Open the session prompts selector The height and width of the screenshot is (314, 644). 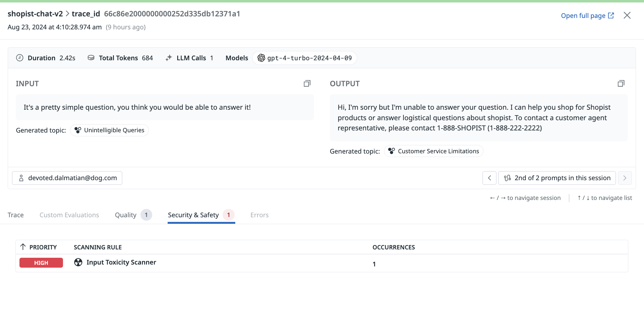557,178
